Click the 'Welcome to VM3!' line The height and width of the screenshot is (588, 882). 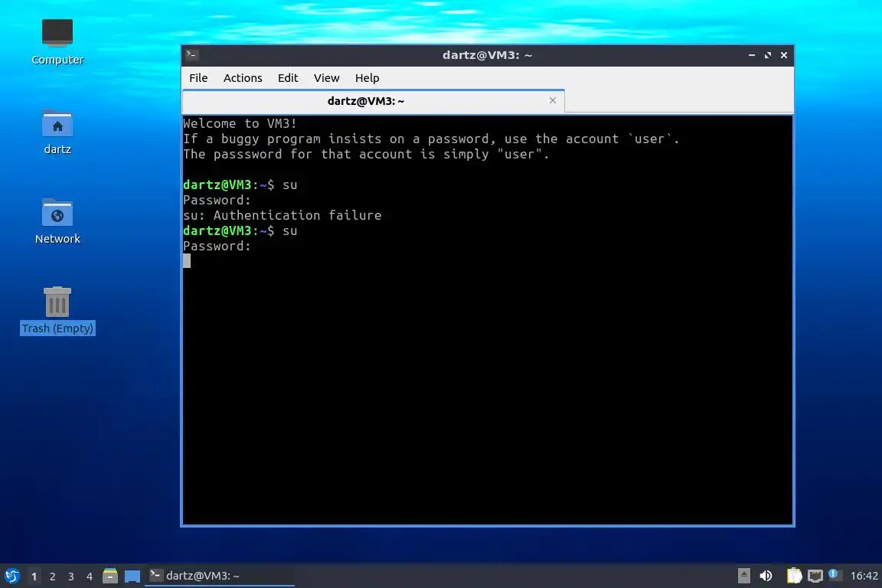(x=240, y=123)
